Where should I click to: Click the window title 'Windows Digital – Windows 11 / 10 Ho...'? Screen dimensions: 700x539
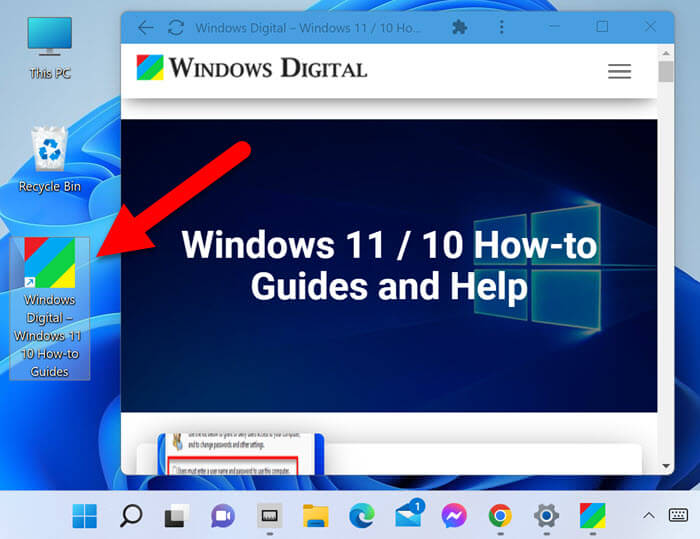pyautogui.click(x=308, y=28)
